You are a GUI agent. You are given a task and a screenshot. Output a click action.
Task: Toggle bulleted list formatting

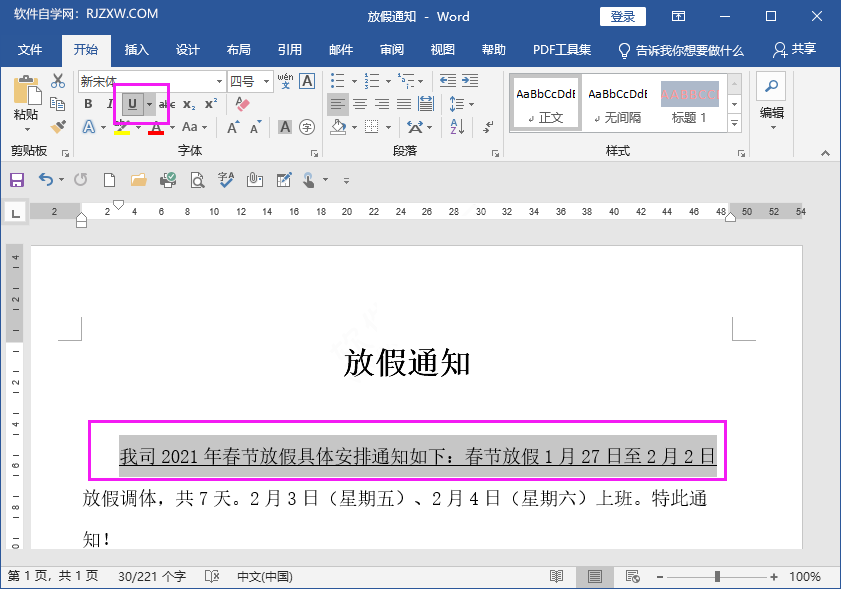(x=337, y=82)
